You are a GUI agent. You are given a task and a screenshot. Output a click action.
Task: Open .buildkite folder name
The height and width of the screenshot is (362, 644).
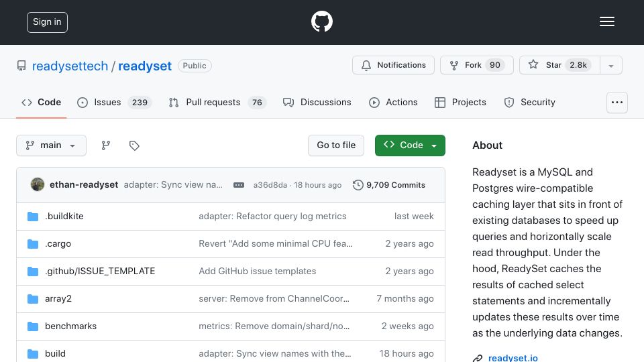click(64, 217)
